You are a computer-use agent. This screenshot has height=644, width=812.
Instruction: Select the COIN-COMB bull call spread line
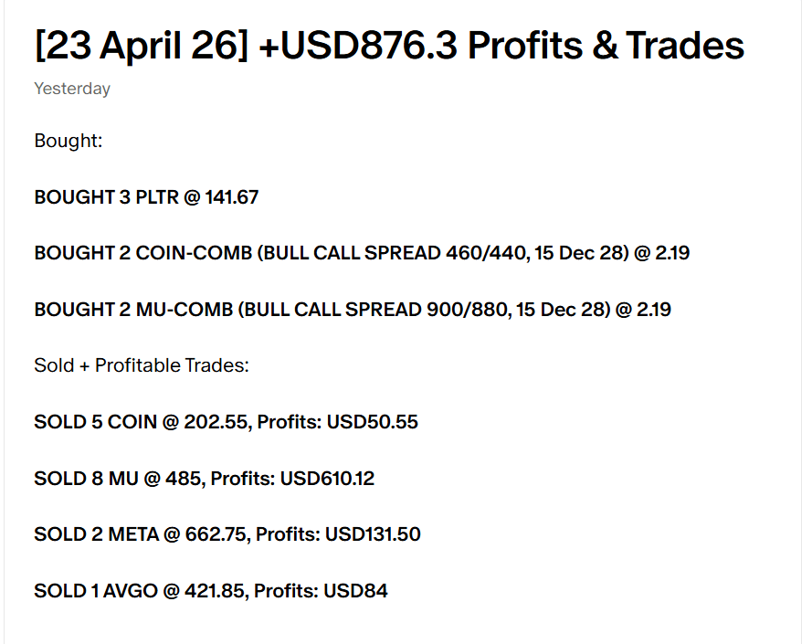tap(362, 253)
